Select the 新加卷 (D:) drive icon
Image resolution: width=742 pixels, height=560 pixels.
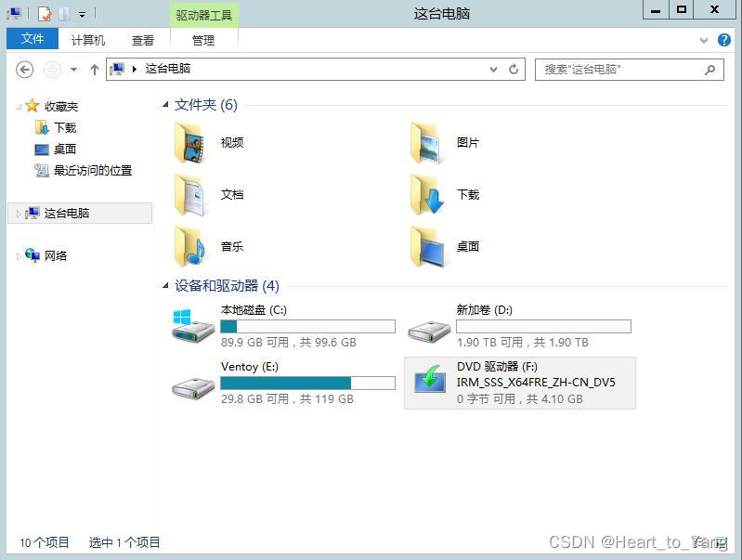[429, 331]
